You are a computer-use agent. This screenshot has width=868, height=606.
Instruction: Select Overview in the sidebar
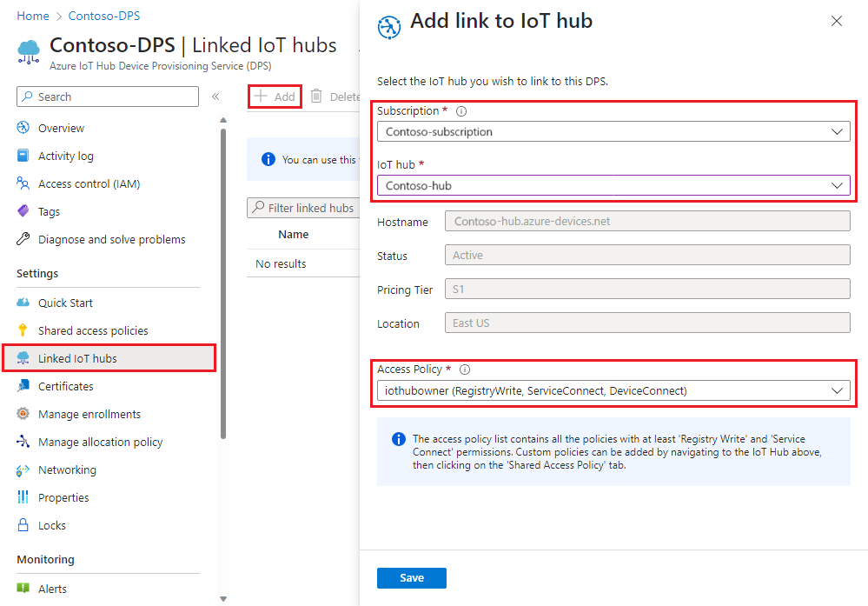point(64,128)
